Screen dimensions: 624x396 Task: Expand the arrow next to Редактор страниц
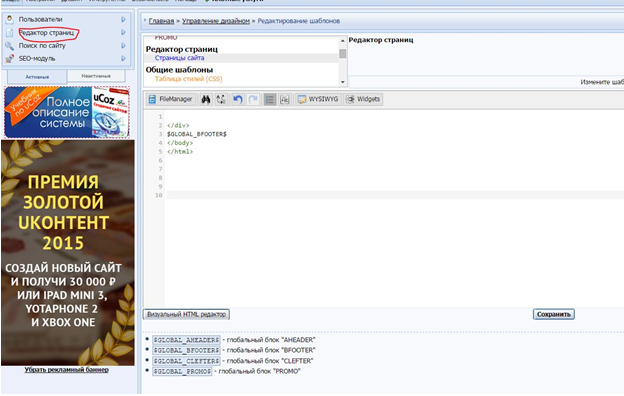click(x=123, y=32)
